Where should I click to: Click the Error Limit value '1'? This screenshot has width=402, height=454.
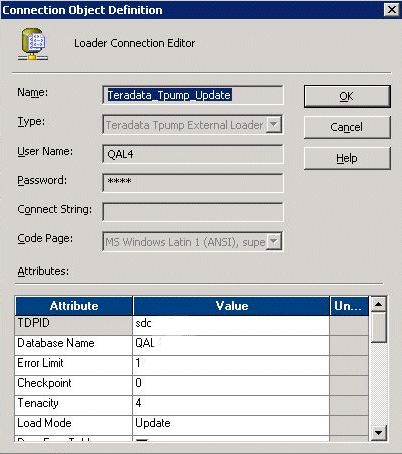[231, 365]
